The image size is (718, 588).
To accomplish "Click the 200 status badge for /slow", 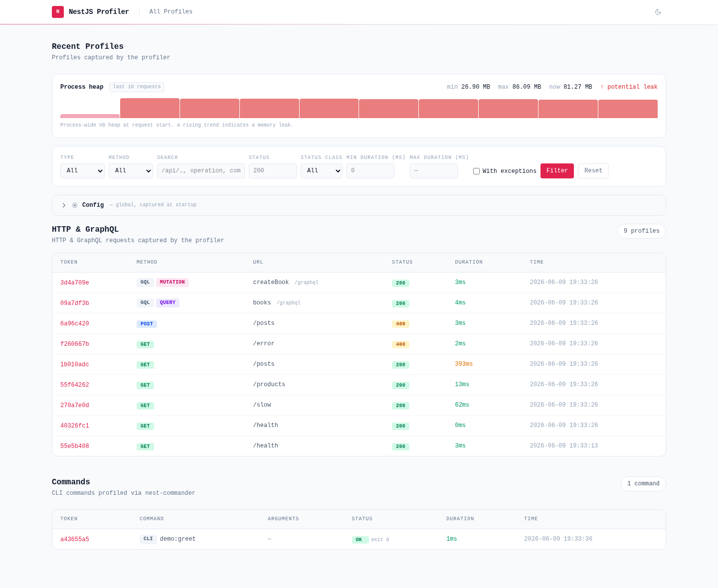I will [400, 406].
